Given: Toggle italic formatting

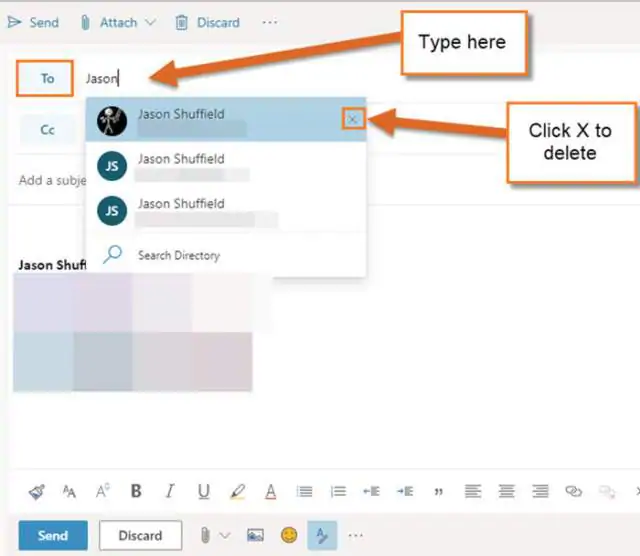Looking at the screenshot, I should click(x=170, y=491).
